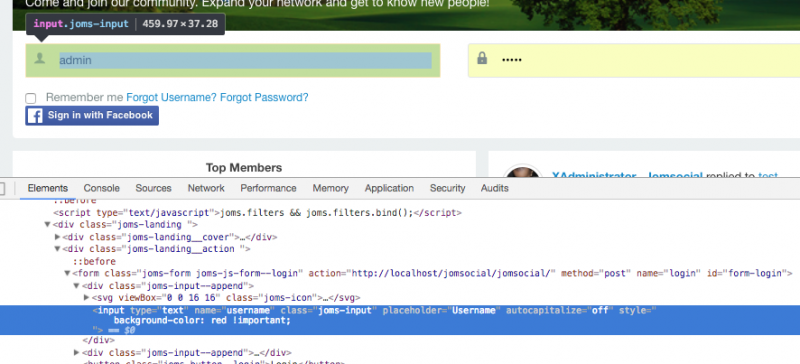Open the Memory tab
Image resolution: width=800 pixels, height=364 pixels.
click(x=331, y=188)
